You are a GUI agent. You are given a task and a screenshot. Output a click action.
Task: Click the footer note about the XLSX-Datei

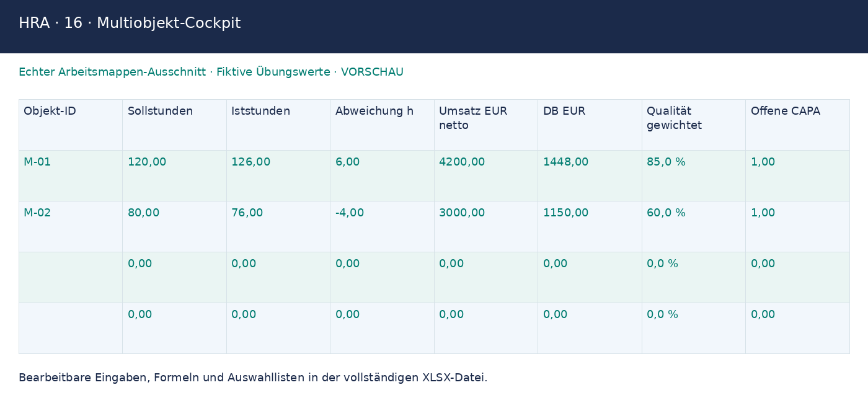coord(253,378)
